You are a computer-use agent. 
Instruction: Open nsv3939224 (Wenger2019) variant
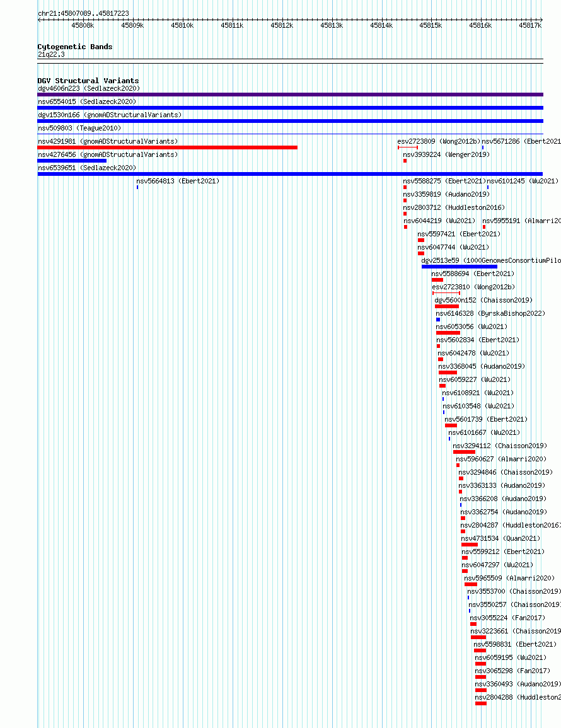pos(446,154)
